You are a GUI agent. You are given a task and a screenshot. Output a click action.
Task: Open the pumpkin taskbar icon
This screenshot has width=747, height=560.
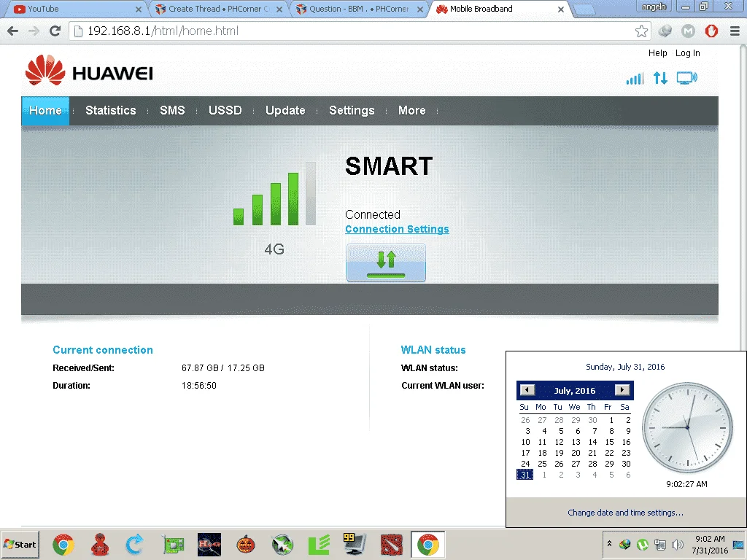point(246,545)
